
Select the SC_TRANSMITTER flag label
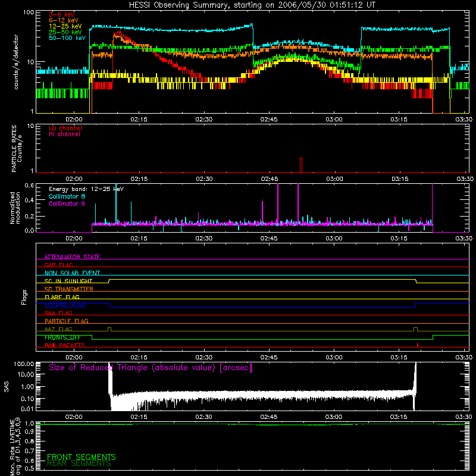click(68, 289)
